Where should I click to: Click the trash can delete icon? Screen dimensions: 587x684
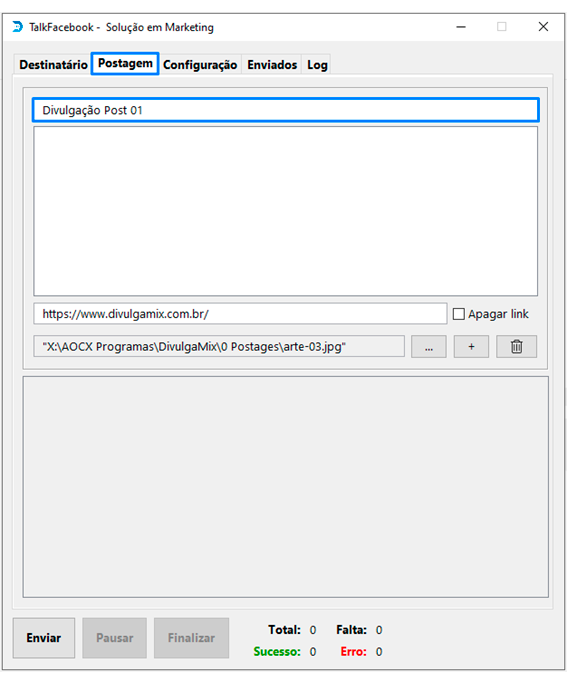[516, 347]
